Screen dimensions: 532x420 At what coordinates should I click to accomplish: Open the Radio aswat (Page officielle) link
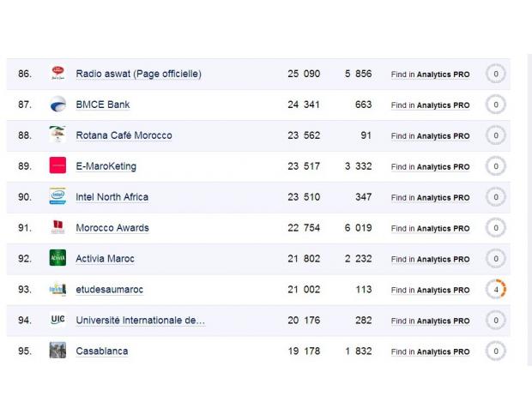point(138,74)
